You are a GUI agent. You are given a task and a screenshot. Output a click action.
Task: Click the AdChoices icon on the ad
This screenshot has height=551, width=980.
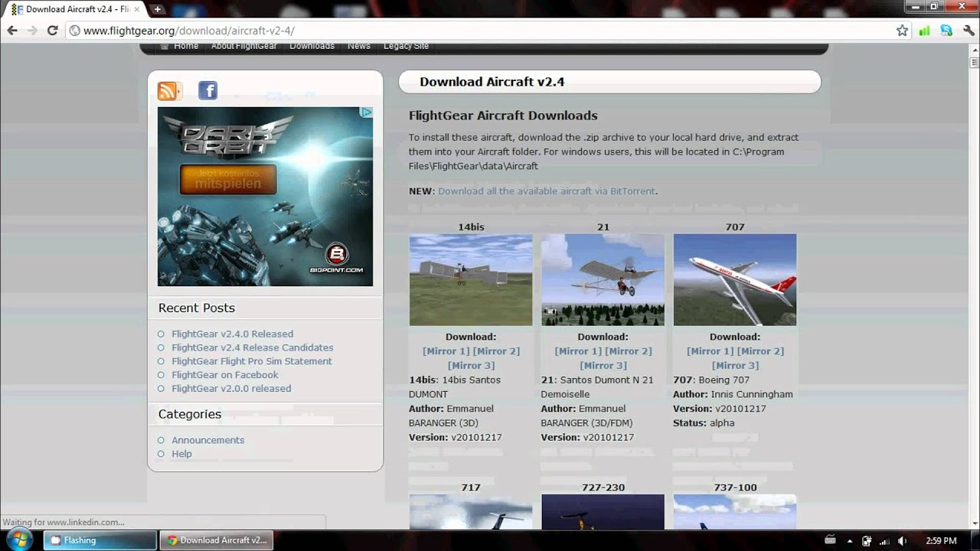366,112
